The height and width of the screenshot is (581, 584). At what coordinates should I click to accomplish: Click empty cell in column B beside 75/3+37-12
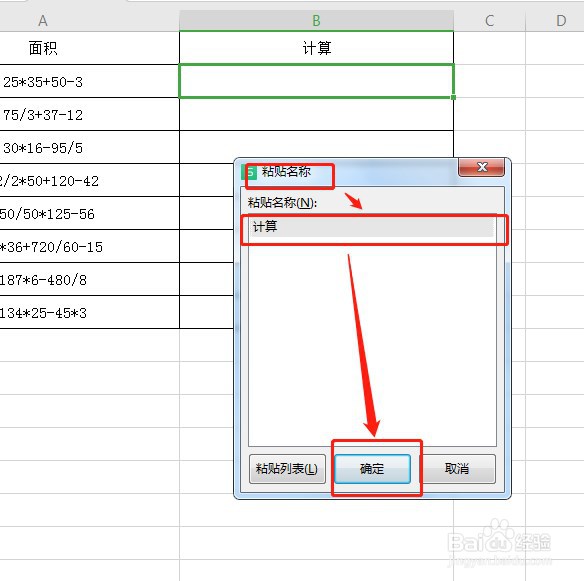[x=316, y=114]
